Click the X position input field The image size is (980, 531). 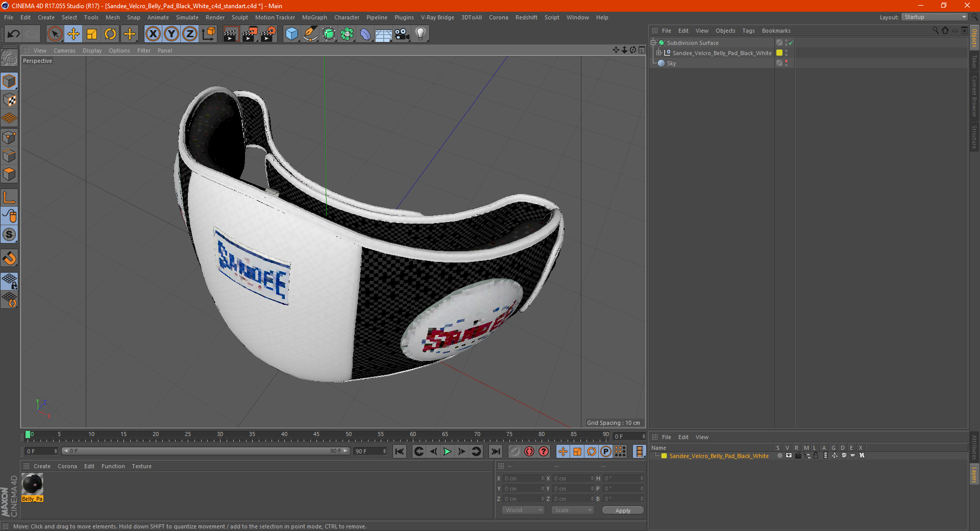[x=524, y=478]
